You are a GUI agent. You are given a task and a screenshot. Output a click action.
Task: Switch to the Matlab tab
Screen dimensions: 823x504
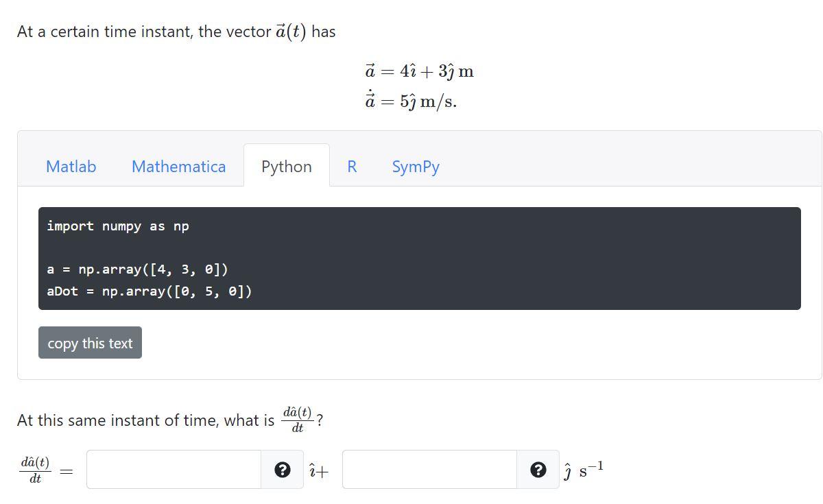(71, 166)
